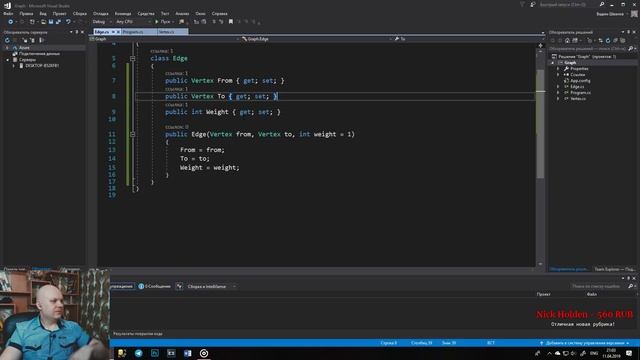Sort Error List by Проект column
This screenshot has height=360, width=640.
[x=543, y=294]
